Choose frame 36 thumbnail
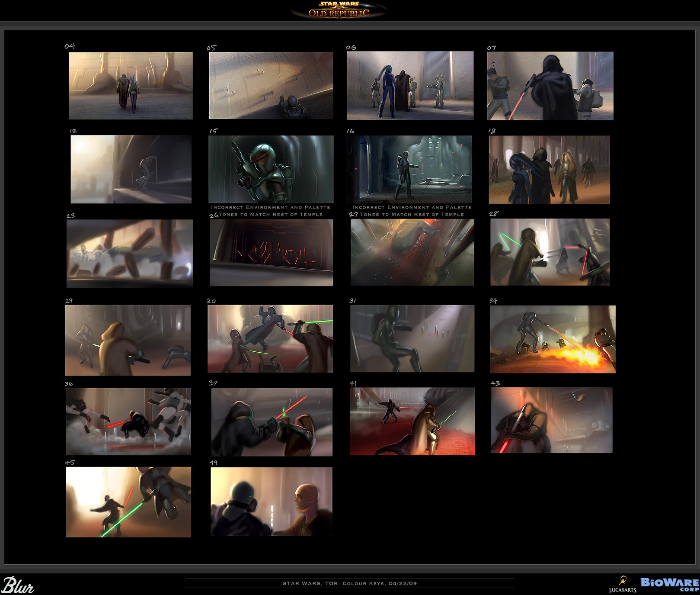Viewport: 700px width, 595px height. (128, 421)
